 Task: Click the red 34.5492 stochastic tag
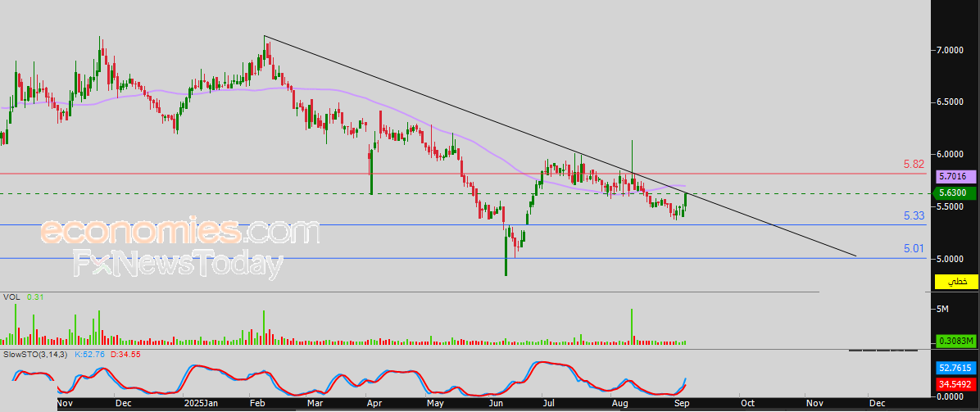(x=955, y=383)
